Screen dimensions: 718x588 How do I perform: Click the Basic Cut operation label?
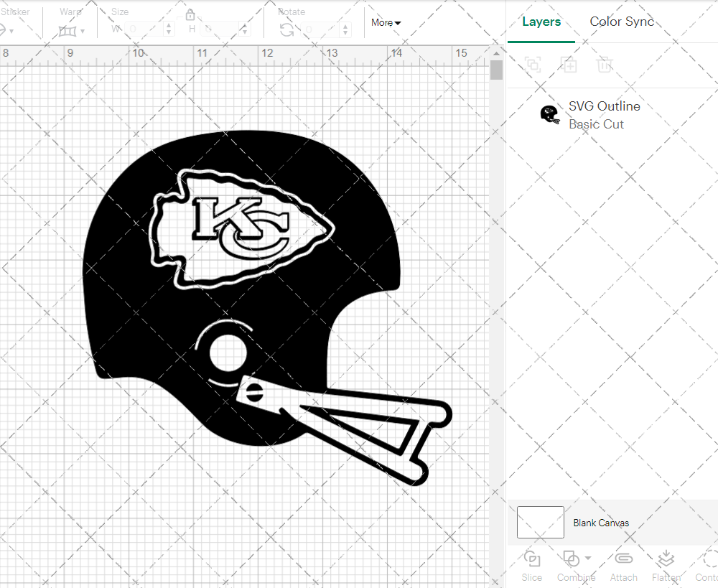596,124
